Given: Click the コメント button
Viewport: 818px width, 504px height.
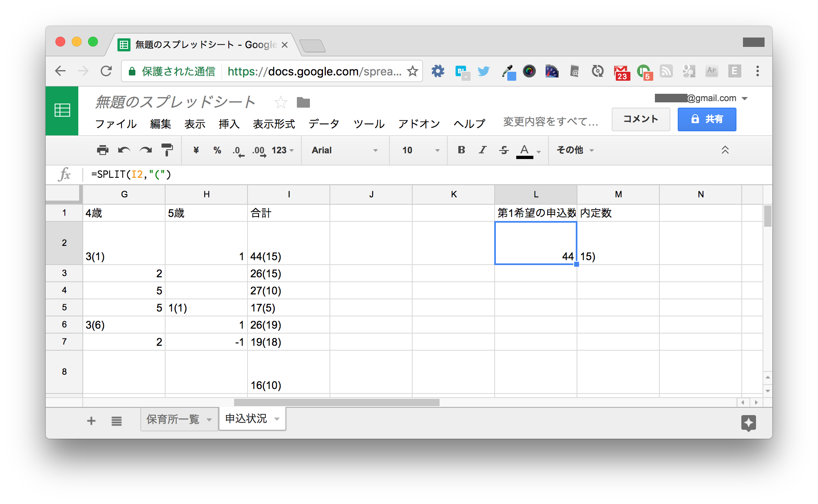Looking at the screenshot, I should [641, 119].
